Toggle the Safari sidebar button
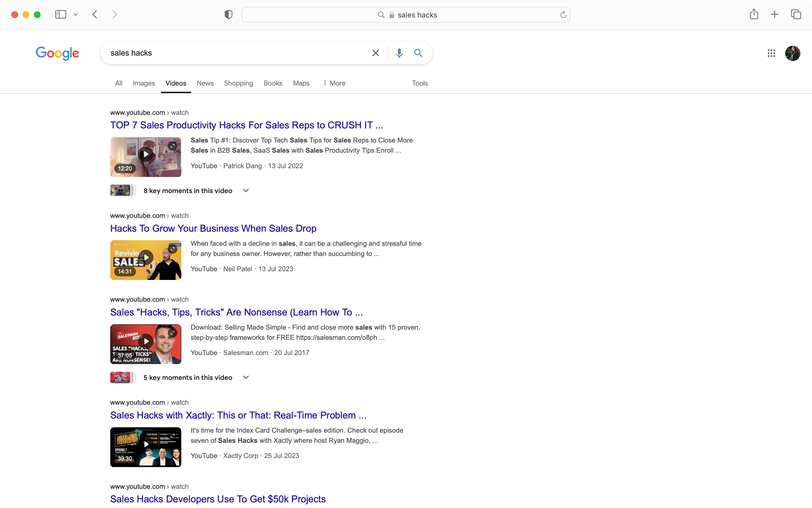812x508 pixels. (60, 14)
